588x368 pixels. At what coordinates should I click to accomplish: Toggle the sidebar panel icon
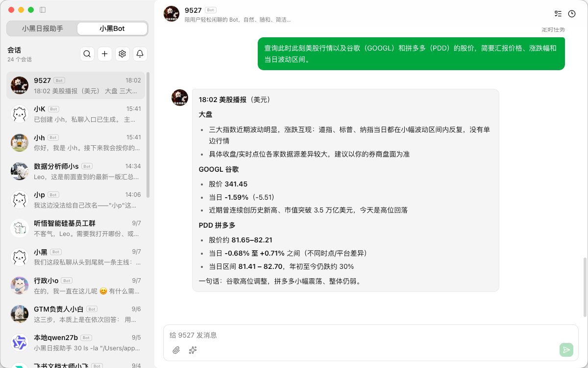click(x=43, y=10)
